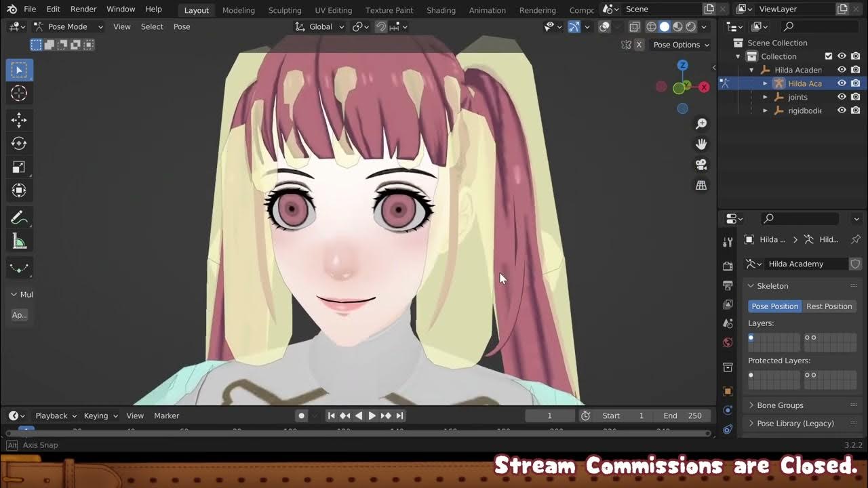Viewport: 868px width, 488px height.
Task: Click the fake user shield icon
Action: click(x=855, y=264)
